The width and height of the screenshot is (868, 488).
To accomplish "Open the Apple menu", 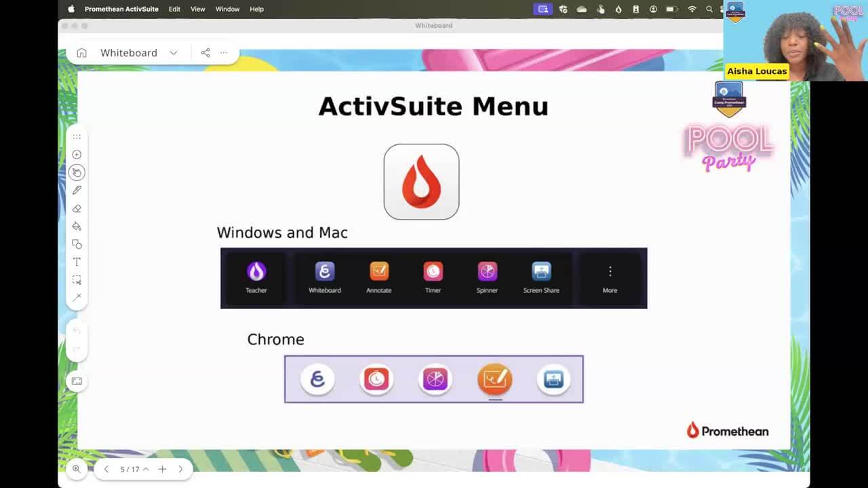I will [x=71, y=9].
